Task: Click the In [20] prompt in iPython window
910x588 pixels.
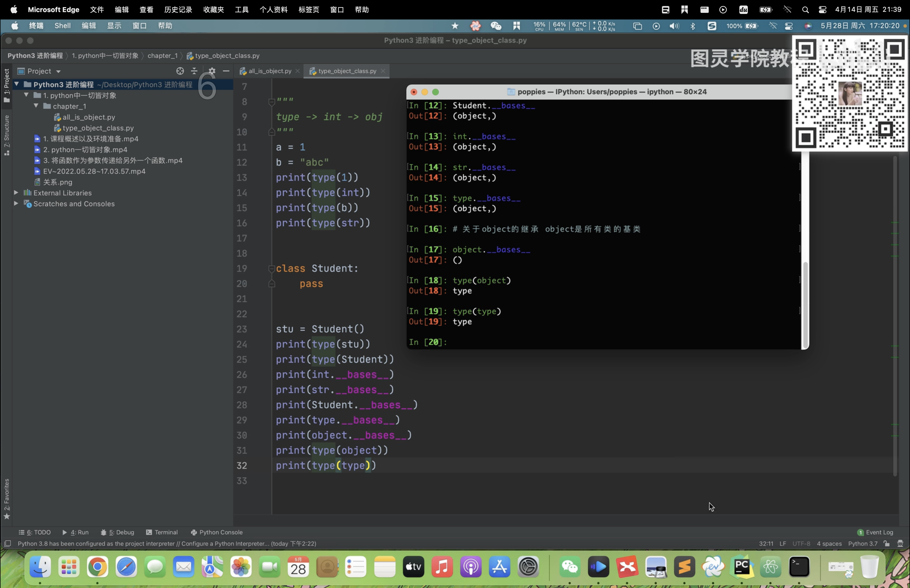Action: click(428, 342)
